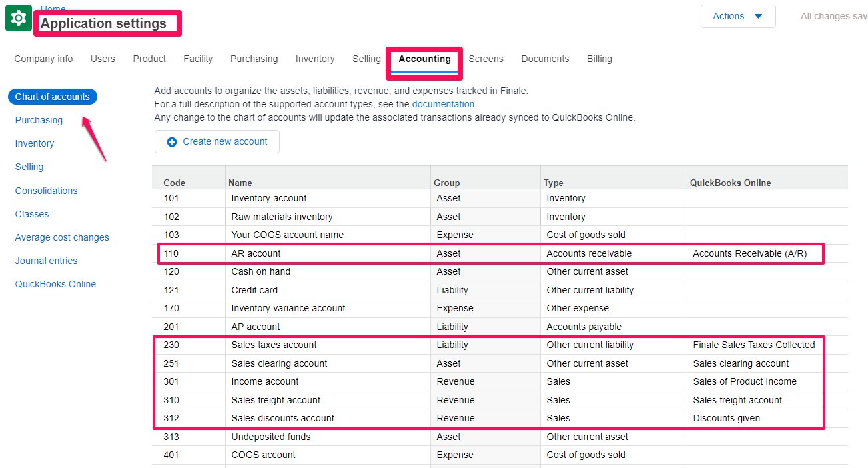Click code 230 in the table
868x468 pixels.
(171, 345)
